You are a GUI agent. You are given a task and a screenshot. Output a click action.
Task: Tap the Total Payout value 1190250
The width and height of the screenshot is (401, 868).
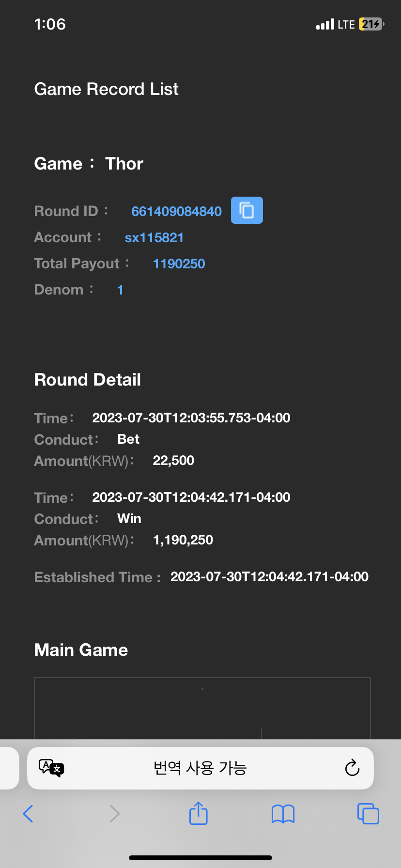(179, 264)
